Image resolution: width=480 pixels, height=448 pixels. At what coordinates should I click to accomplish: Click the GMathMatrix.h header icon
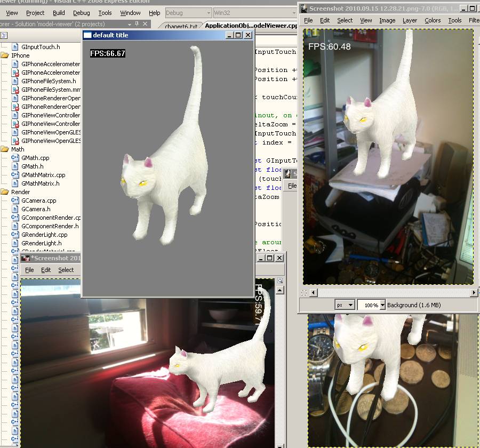[x=15, y=183]
